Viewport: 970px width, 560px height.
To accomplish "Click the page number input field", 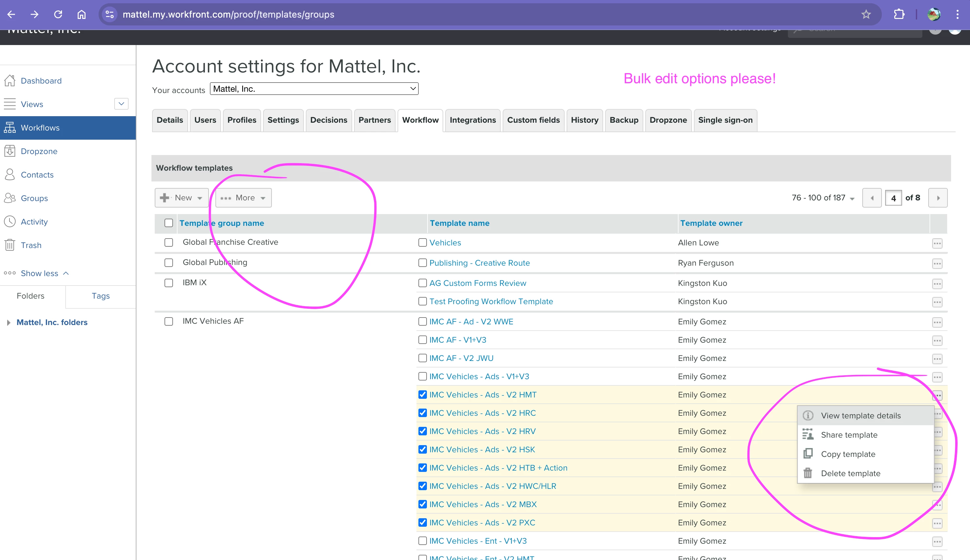I will [x=893, y=198].
